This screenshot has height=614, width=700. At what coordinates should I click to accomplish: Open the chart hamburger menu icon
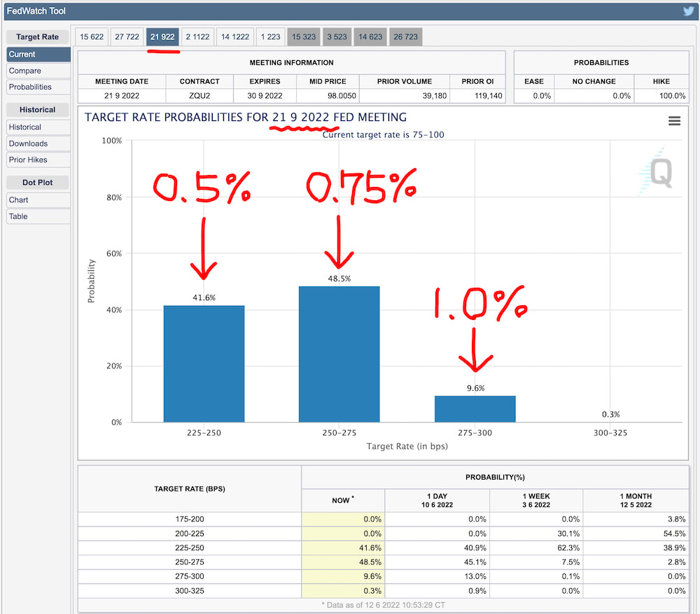pyautogui.click(x=674, y=121)
